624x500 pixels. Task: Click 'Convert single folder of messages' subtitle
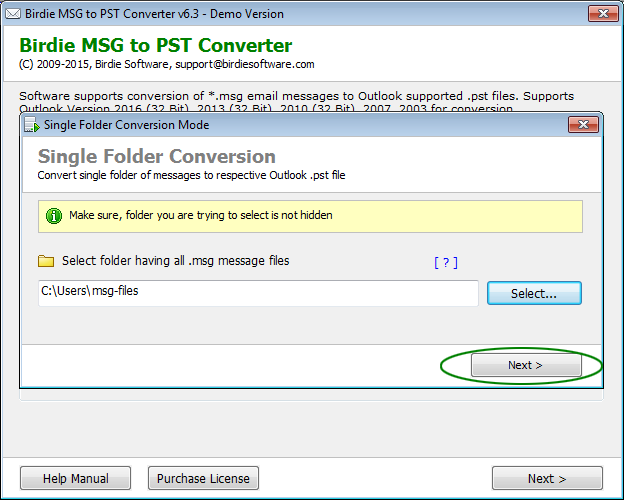pyautogui.click(x=191, y=175)
